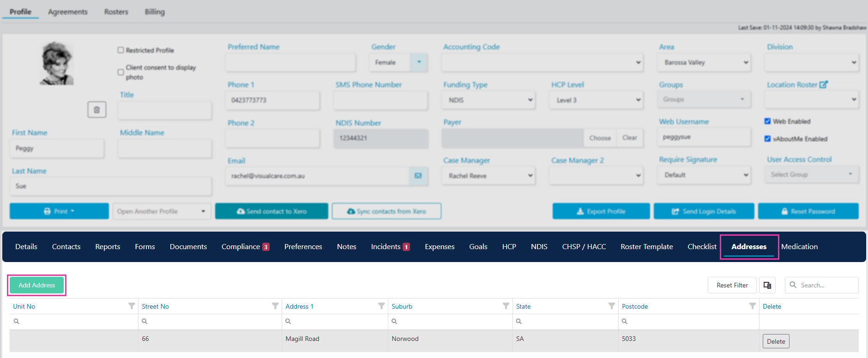Open the Compliance tab
The image size is (868, 358).
245,246
